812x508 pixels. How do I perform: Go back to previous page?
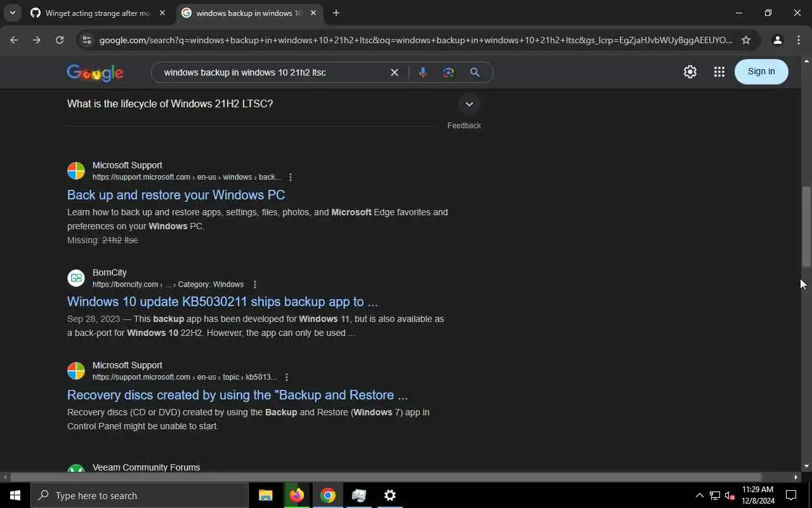[x=14, y=40]
